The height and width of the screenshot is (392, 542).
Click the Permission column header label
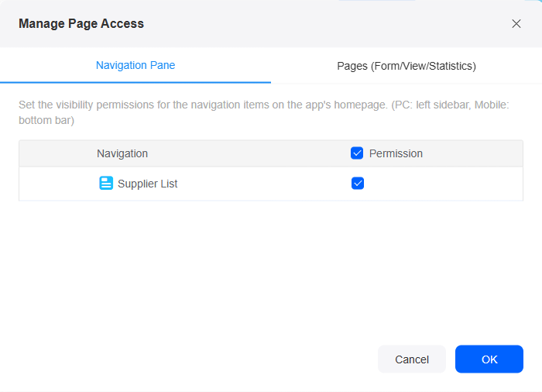[396, 153]
